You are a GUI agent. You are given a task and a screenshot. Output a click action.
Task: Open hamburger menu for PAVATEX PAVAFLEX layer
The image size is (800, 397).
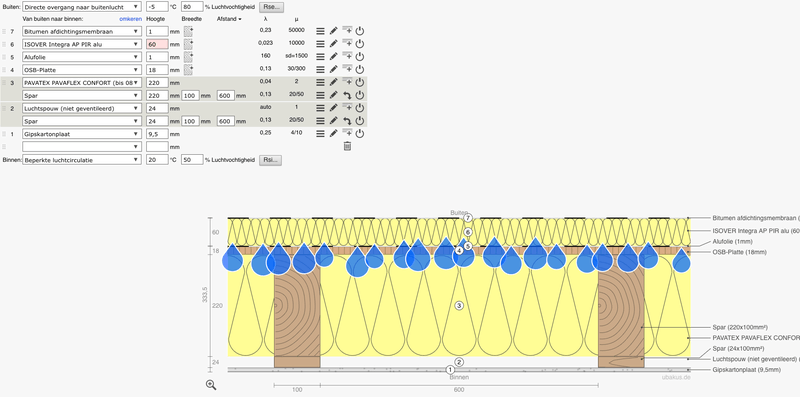[320, 82]
